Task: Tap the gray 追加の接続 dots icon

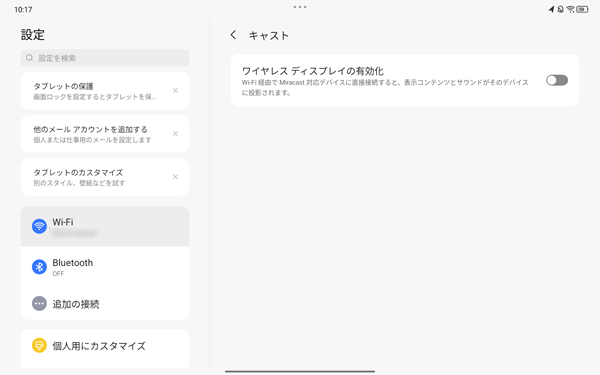Action: 39,303
